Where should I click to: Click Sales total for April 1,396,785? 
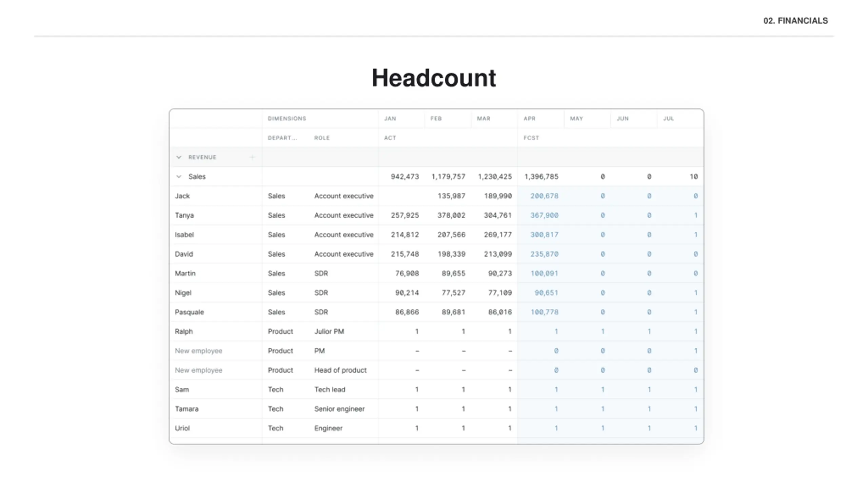click(541, 177)
